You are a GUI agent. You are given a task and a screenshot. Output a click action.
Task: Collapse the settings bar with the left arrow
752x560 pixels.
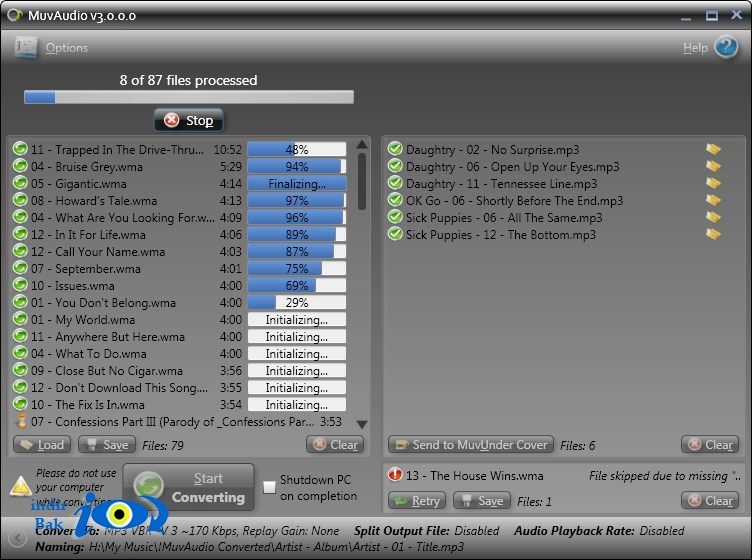18,538
